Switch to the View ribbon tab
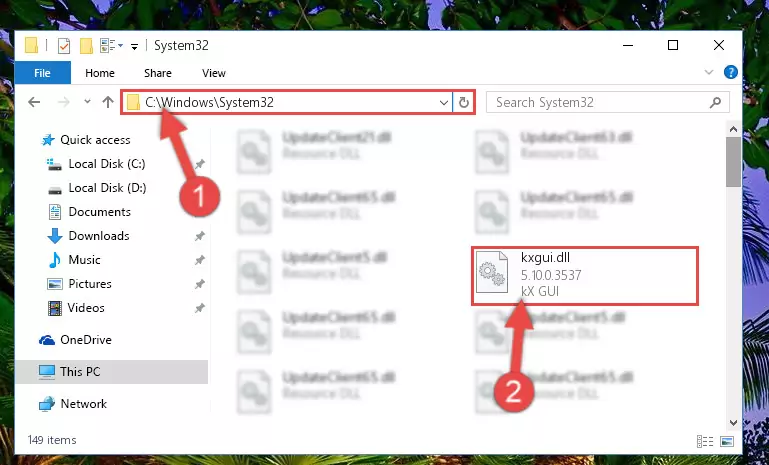This screenshot has height=465, width=769. click(214, 73)
